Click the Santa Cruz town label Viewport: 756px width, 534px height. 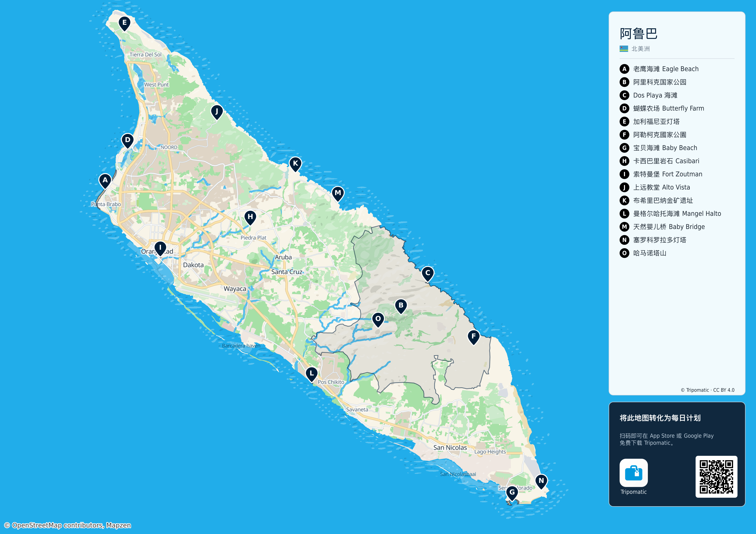coord(287,272)
